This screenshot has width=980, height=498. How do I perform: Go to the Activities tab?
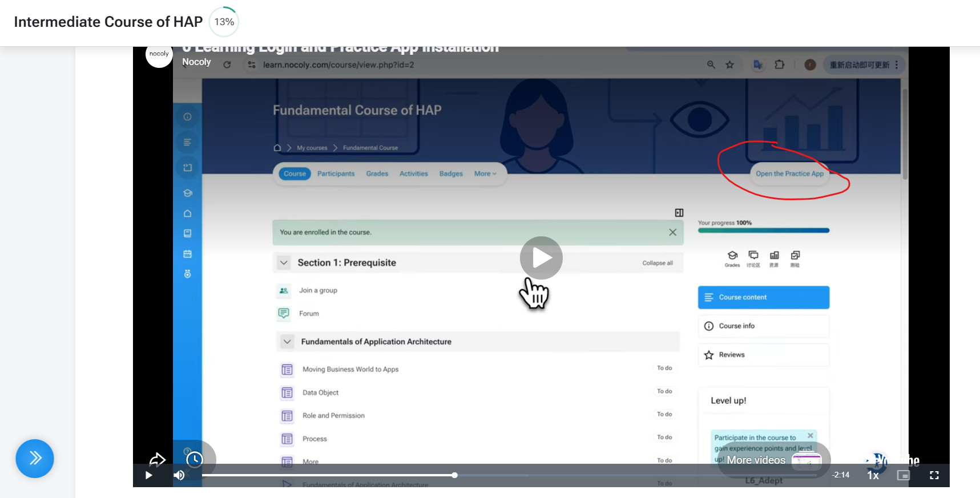coord(414,173)
